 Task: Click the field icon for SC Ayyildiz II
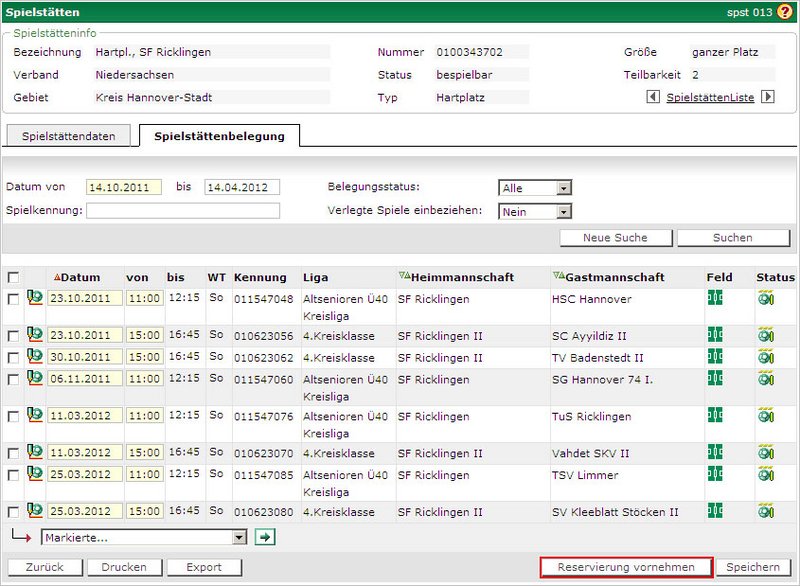715,335
